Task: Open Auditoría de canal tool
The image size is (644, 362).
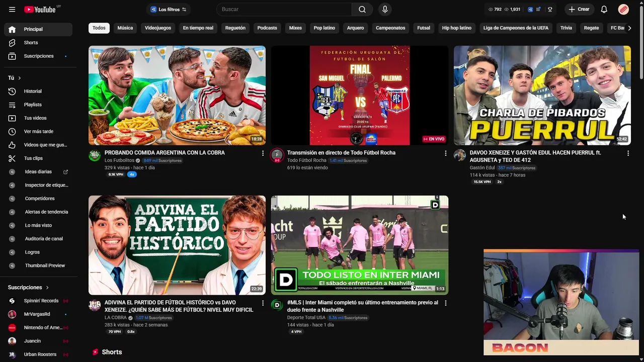Action: [x=38, y=239]
